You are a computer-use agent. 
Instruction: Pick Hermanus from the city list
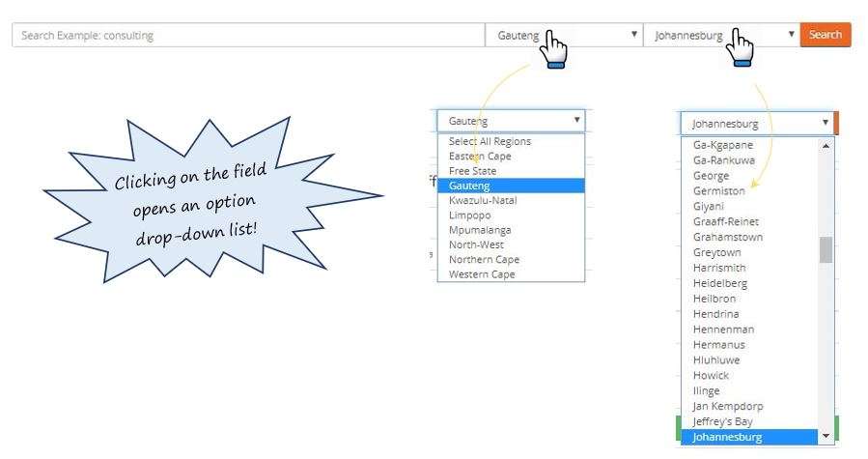pos(718,344)
